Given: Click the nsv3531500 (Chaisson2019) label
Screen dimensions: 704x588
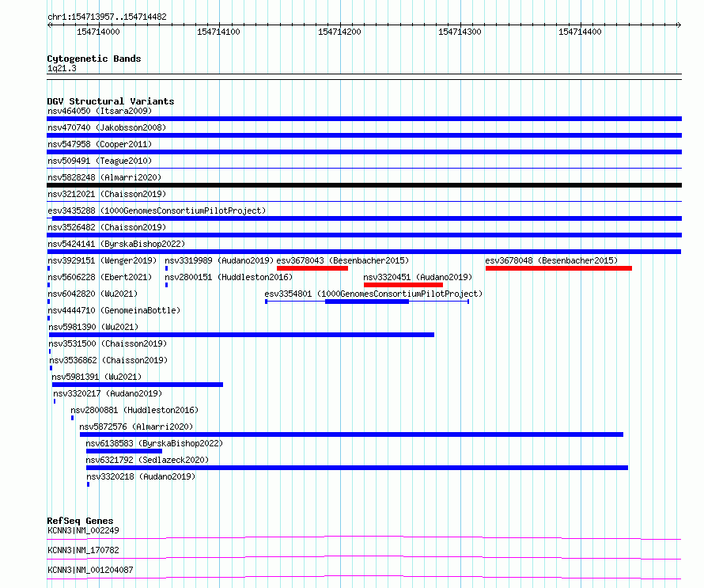Looking at the screenshot, I should (108, 343).
